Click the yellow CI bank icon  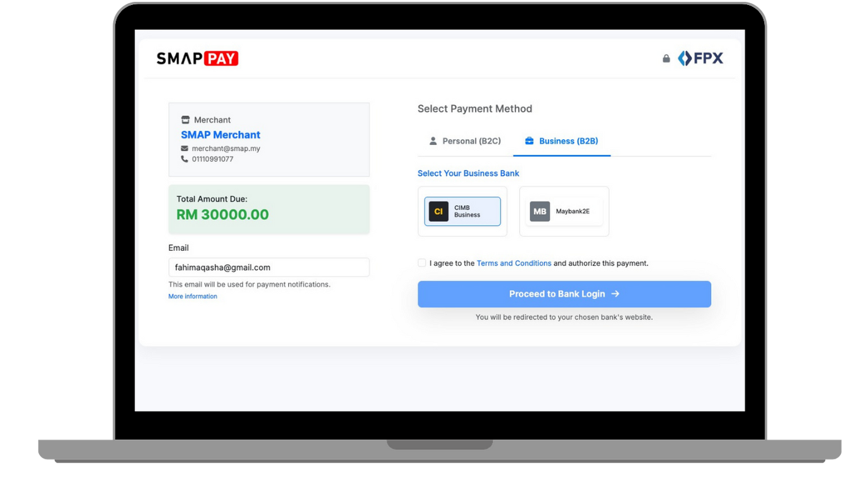click(x=438, y=212)
